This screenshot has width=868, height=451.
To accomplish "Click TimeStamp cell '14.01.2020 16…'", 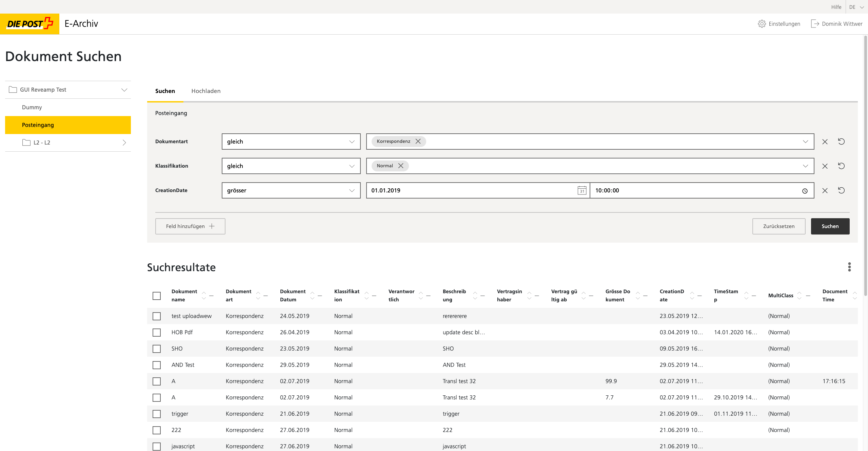I will [735, 332].
